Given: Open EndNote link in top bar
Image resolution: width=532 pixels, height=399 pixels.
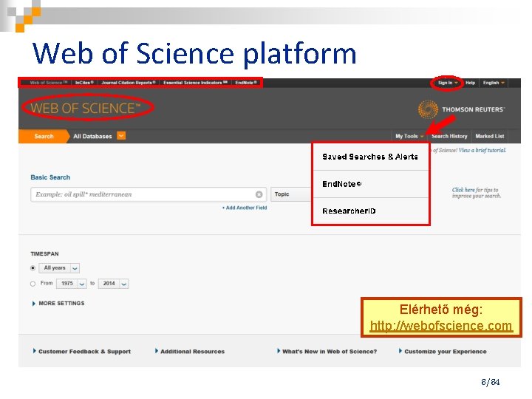Looking at the screenshot, I should [246, 83].
